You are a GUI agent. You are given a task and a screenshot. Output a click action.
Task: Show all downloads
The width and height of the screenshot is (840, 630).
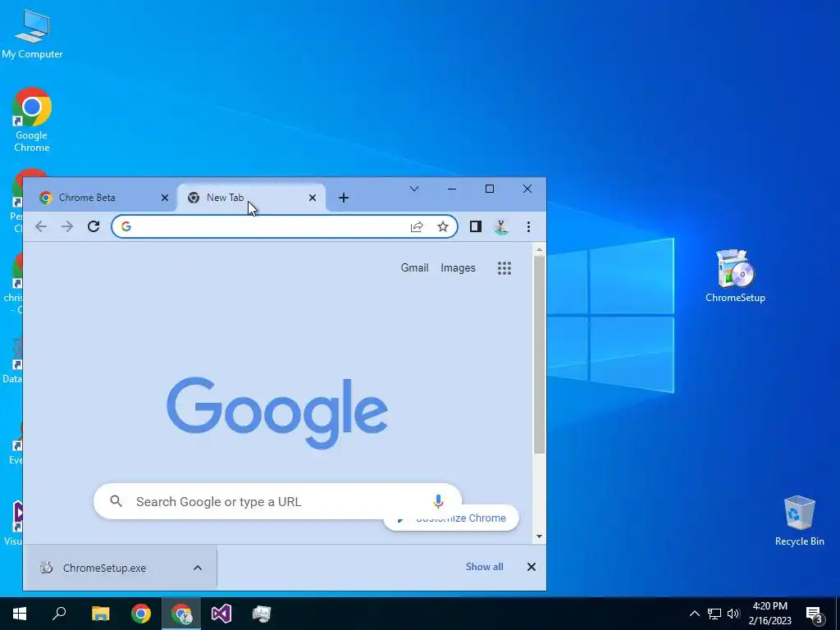coord(484,567)
